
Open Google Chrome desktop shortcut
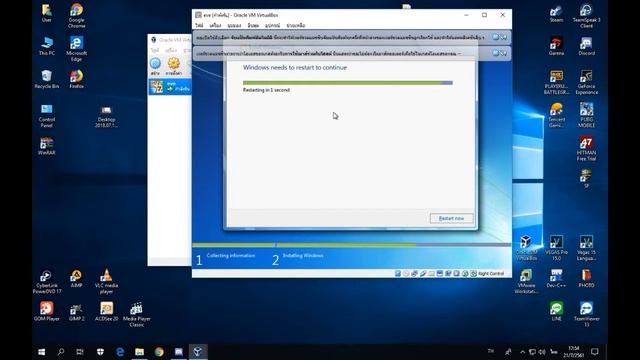(76, 16)
